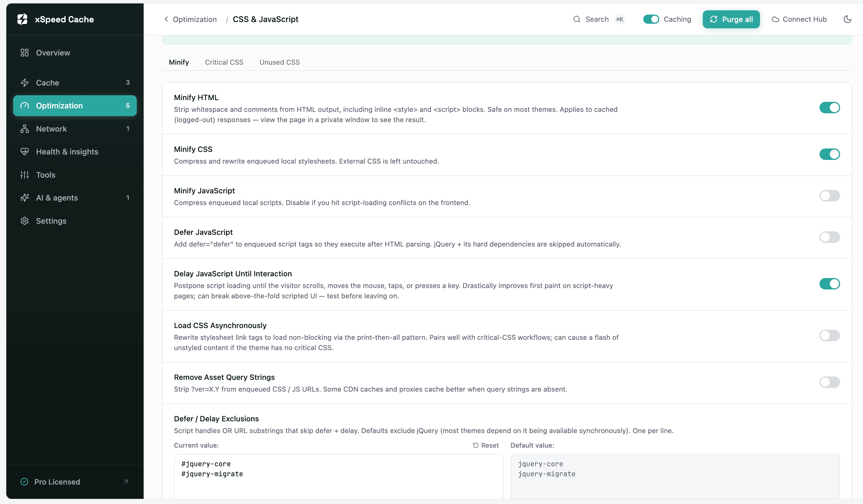
Task: Click the Search field with ⌘K shortcut
Action: pyautogui.click(x=599, y=19)
